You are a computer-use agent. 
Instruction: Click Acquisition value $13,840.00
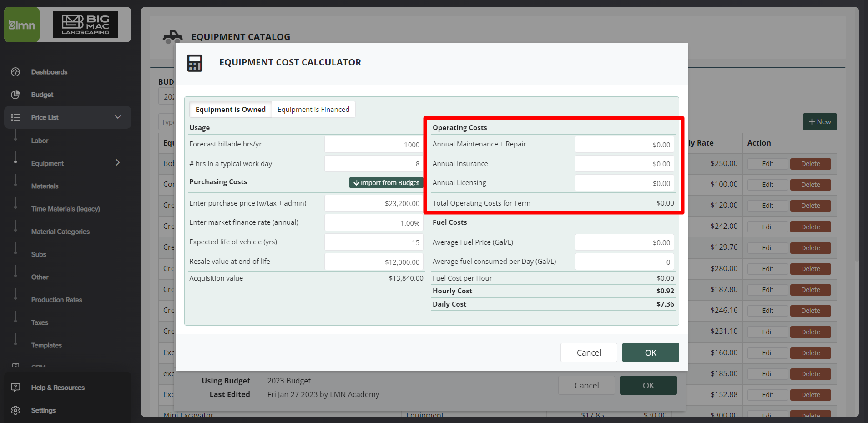[x=406, y=278]
